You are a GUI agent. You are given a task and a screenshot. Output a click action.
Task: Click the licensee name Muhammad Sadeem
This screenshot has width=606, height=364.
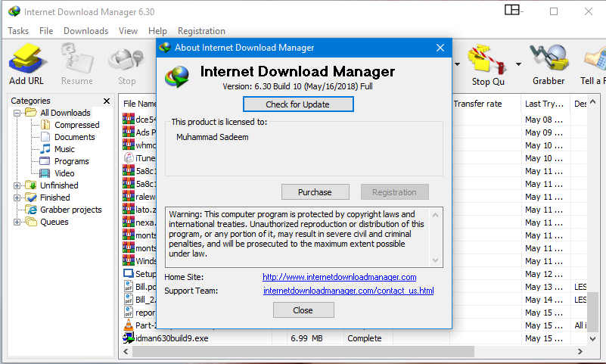click(x=212, y=137)
